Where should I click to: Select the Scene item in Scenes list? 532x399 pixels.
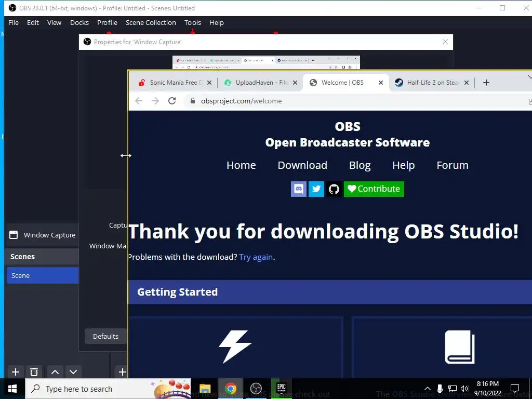point(43,275)
